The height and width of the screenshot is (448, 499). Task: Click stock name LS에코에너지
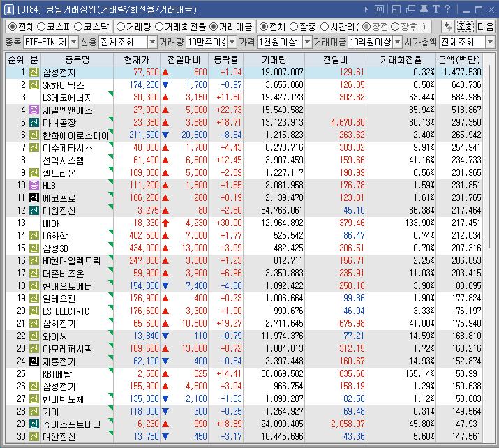click(68, 98)
